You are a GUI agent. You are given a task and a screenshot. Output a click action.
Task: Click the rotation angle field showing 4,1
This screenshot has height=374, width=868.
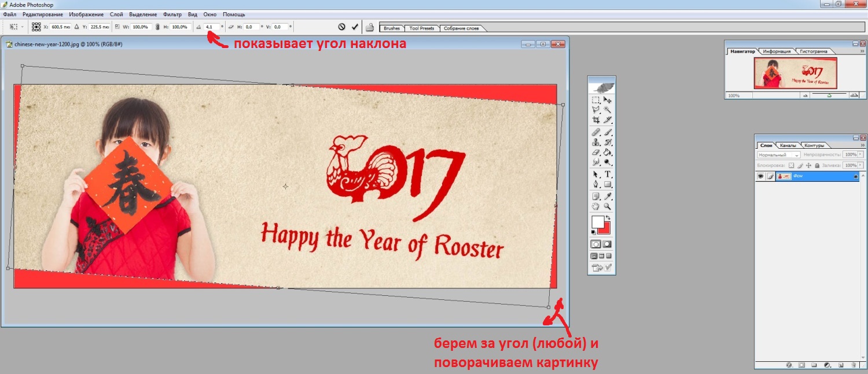point(211,27)
